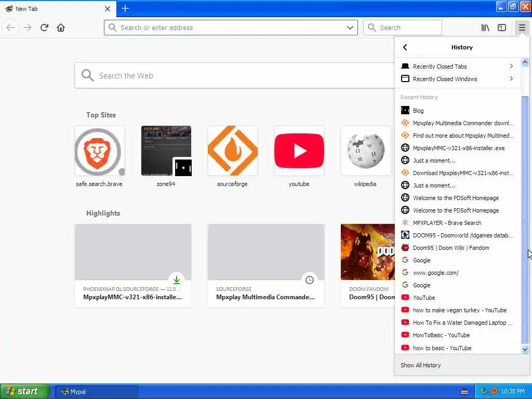This screenshot has height=399, width=532.
Task: Open how to basic - YouTube entry
Action: (457, 348)
